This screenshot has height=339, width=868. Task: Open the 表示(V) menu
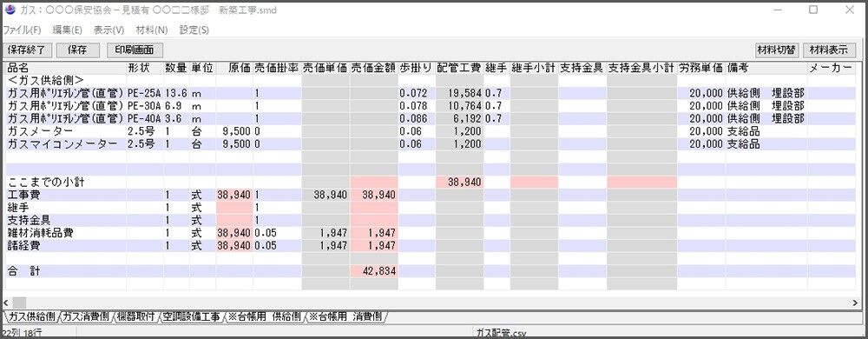coord(109,30)
